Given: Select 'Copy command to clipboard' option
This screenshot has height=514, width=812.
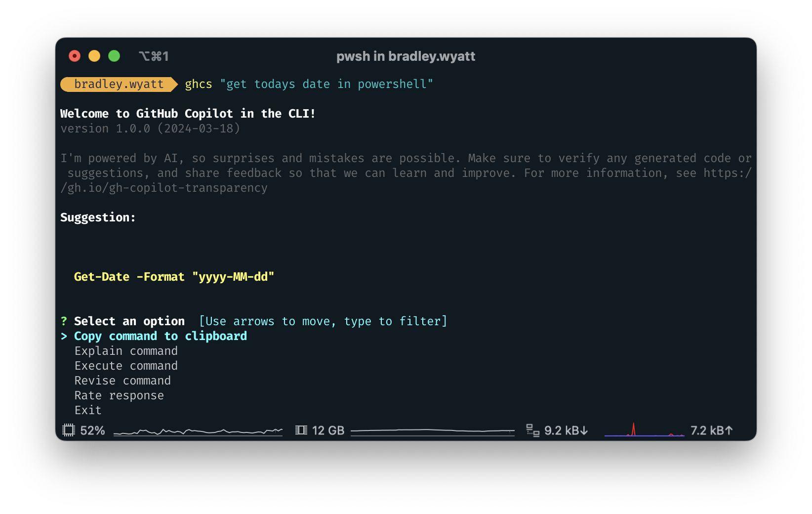Looking at the screenshot, I should pos(161,336).
